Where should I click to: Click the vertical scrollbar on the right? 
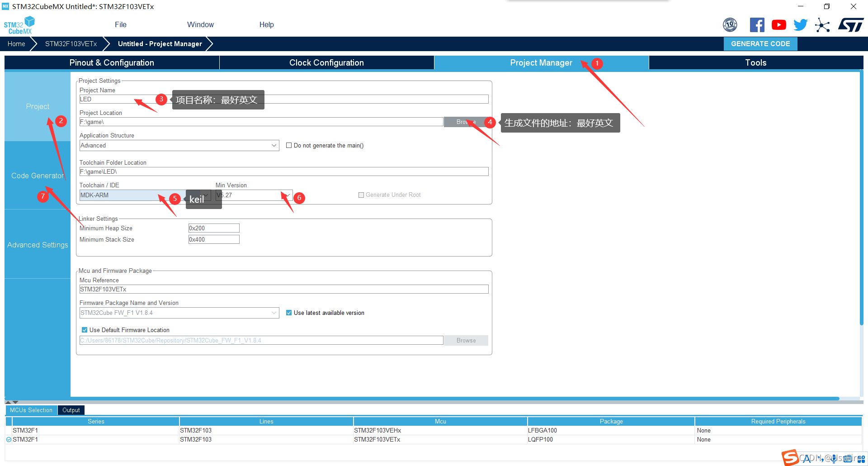tap(862, 198)
